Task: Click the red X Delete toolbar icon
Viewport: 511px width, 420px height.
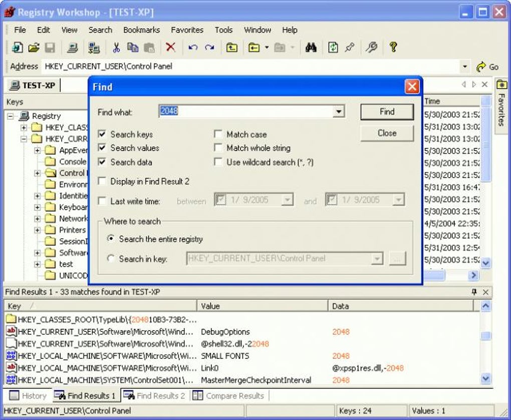Action: [170, 48]
